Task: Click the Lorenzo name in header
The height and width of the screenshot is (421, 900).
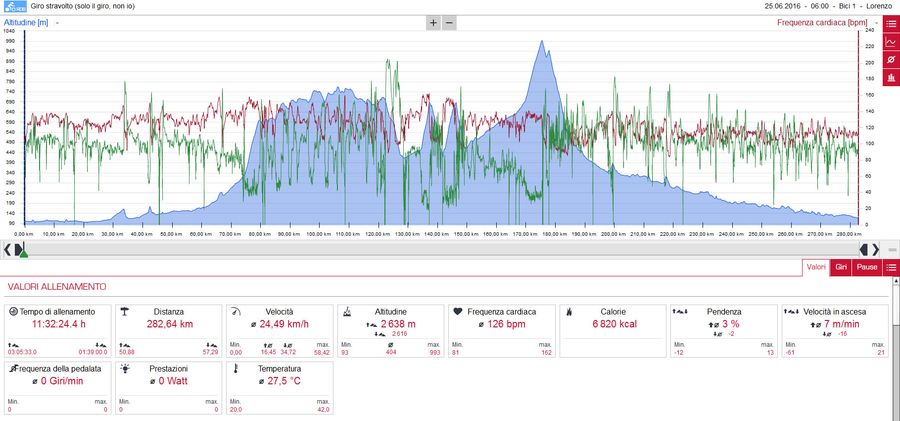Action: coord(879,6)
